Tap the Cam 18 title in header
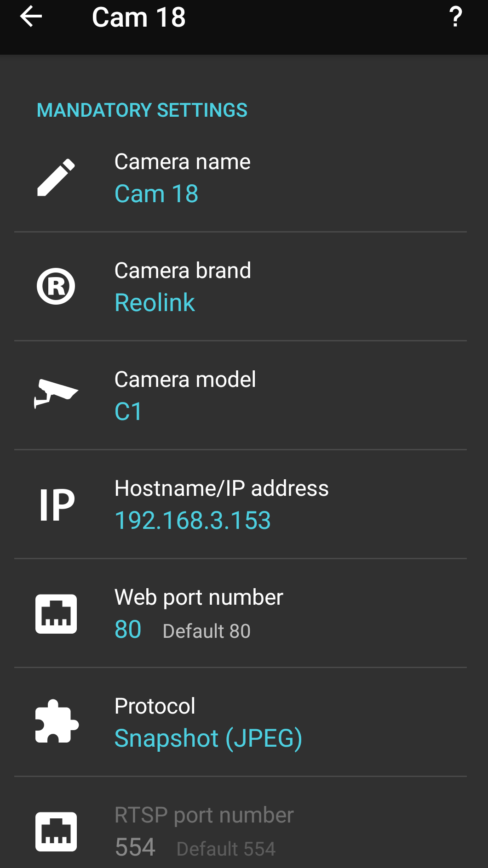This screenshot has width=488, height=868. 139,17
